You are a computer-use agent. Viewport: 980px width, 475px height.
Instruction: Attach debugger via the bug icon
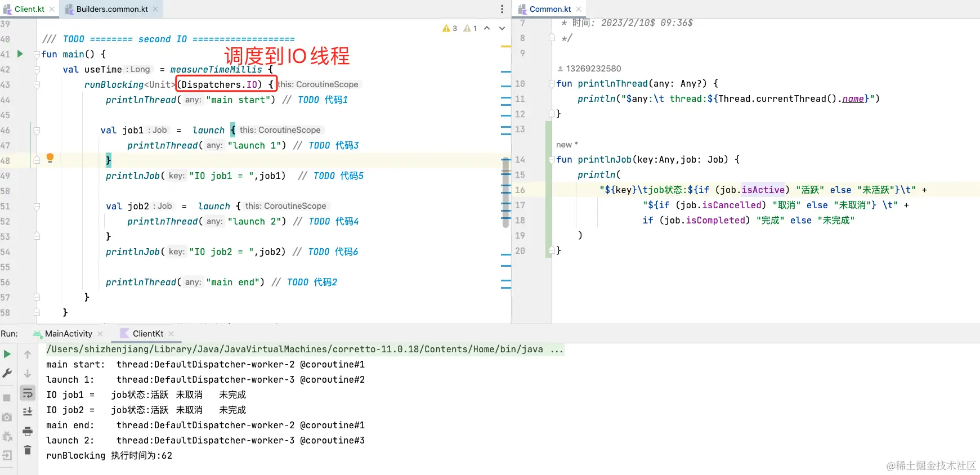coord(7,436)
